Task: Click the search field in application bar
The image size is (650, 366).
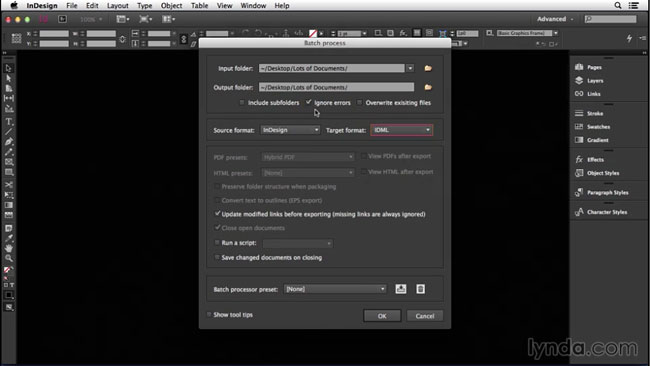Action: [x=610, y=19]
